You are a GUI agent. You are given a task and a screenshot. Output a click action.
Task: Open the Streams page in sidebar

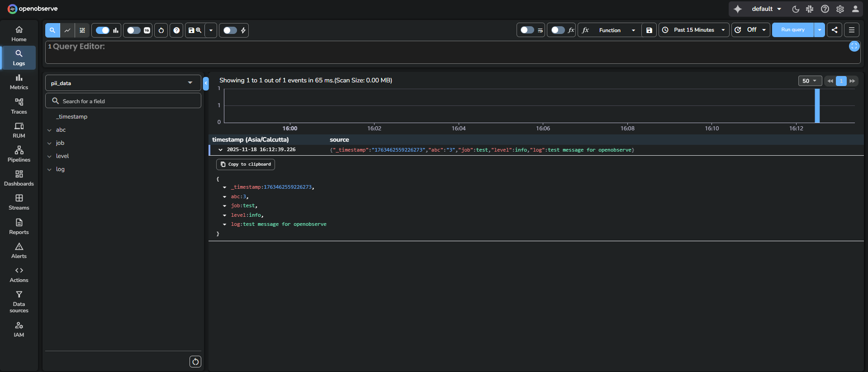pyautogui.click(x=19, y=202)
